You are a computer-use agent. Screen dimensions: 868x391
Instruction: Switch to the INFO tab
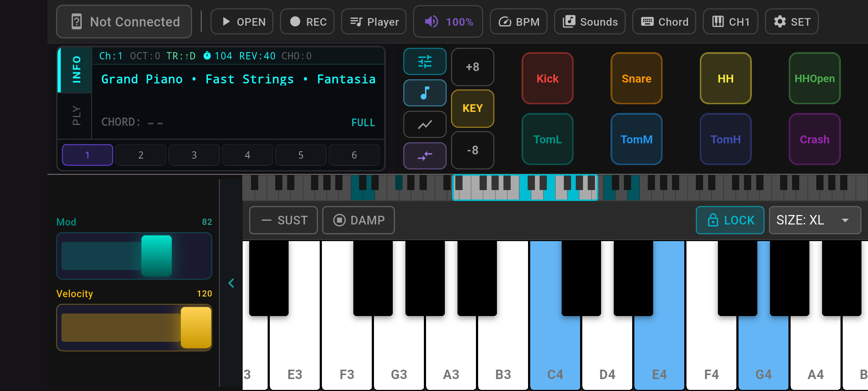[x=75, y=70]
